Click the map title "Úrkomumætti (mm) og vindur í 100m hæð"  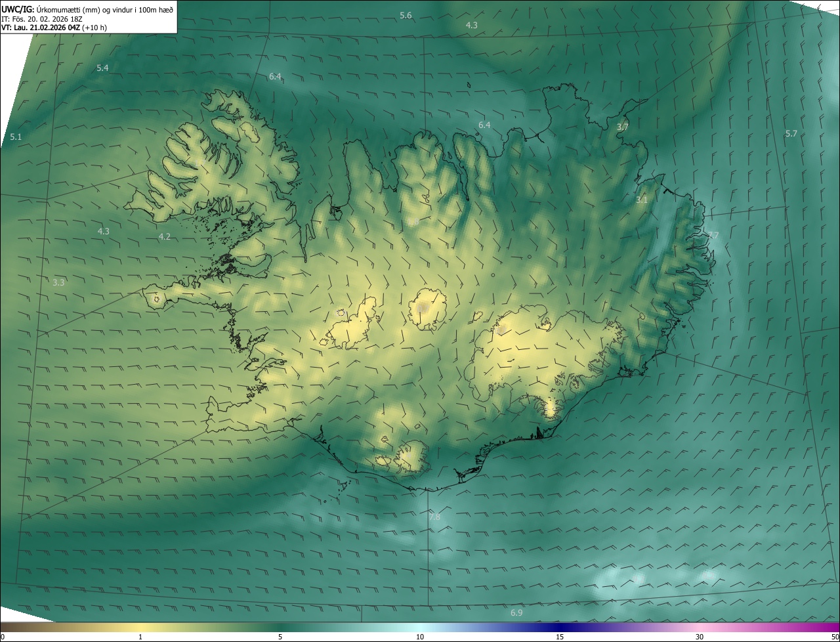coord(104,9)
